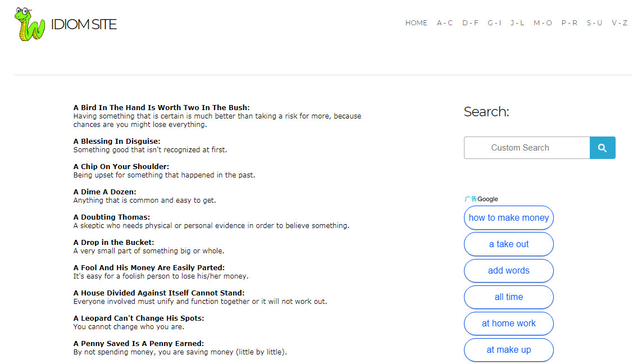The width and height of the screenshot is (642, 364).
Task: Open the S - U idioms list
Action: [x=594, y=23]
